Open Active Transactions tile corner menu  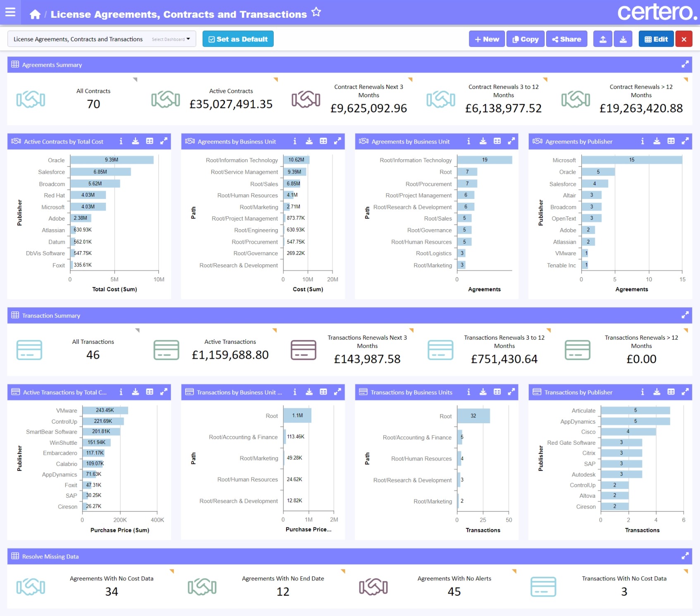pyautogui.click(x=275, y=330)
